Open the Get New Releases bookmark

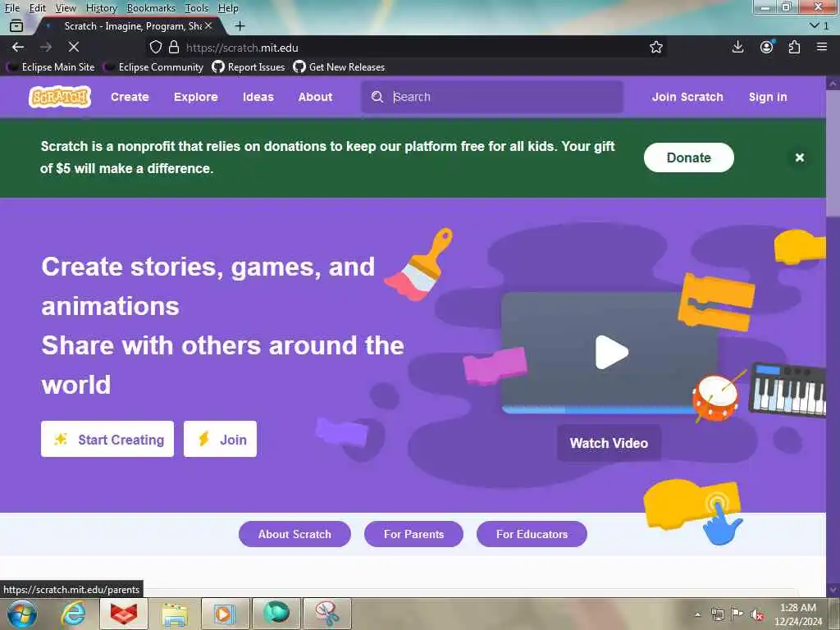pyautogui.click(x=339, y=67)
